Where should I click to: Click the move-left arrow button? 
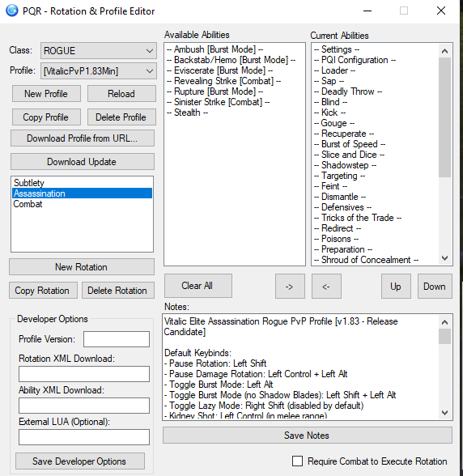326,287
